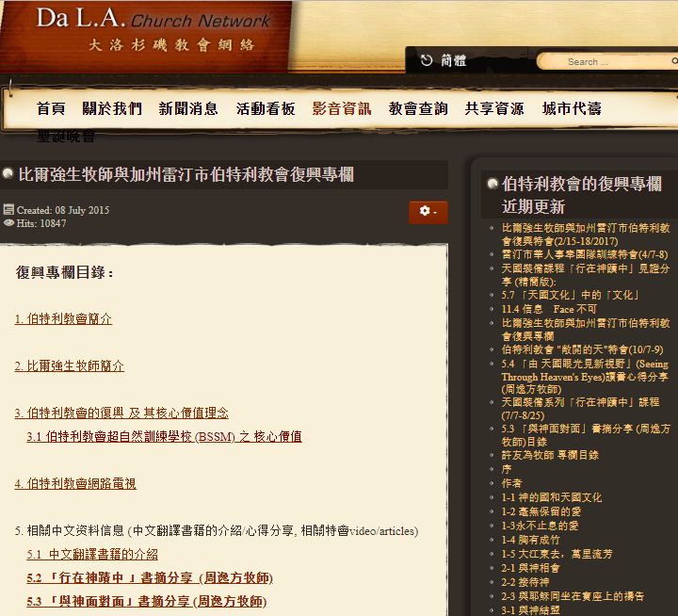Open link 5.3 「與神面對面」書摘分享
Image resolution: width=678 pixels, height=616 pixels.
(147, 602)
